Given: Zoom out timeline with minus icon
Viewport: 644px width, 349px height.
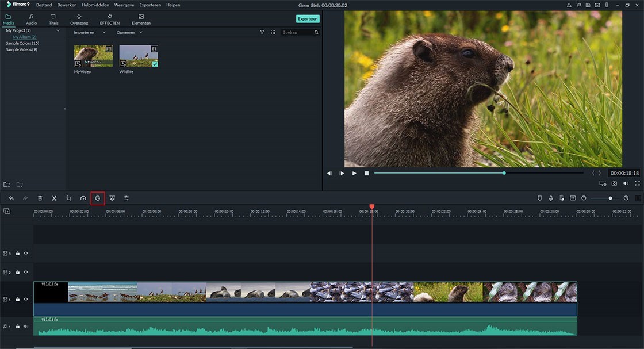Looking at the screenshot, I should tap(584, 198).
